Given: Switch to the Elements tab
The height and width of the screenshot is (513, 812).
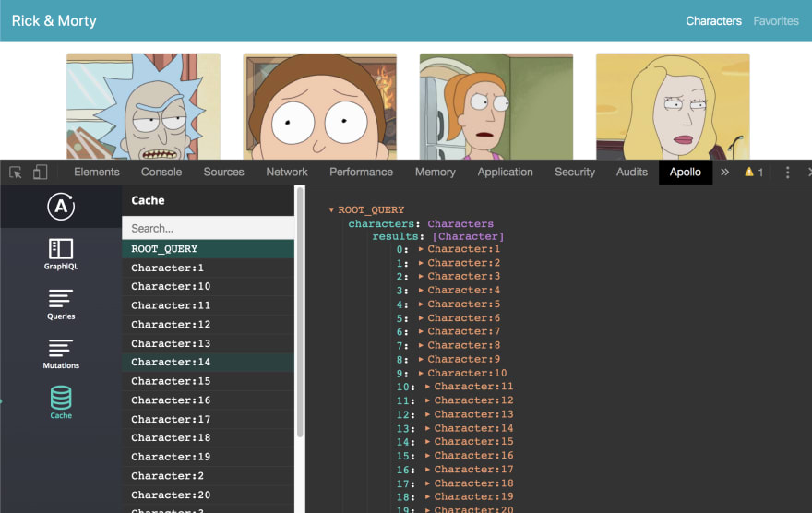Looking at the screenshot, I should pos(96,172).
